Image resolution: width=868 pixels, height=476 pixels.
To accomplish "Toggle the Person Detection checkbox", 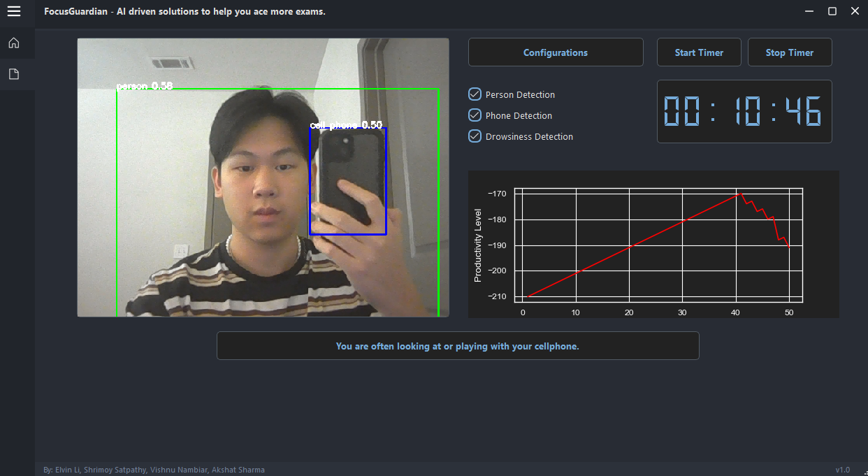I will tap(475, 94).
